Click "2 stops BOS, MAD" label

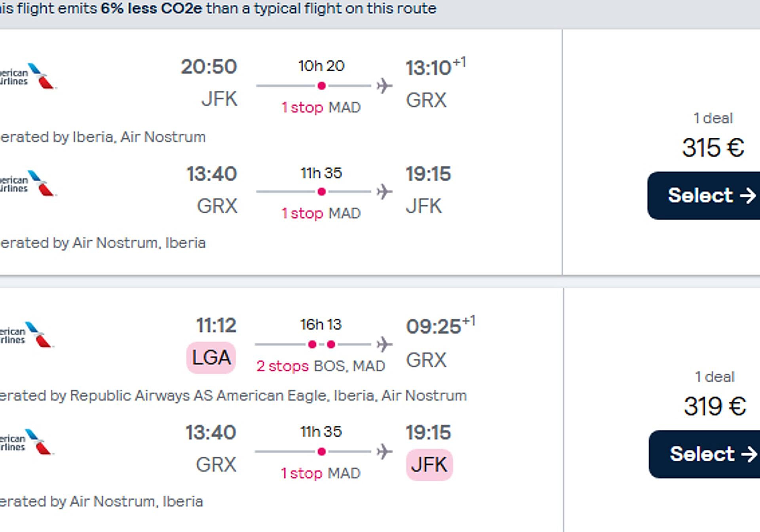pos(321,366)
